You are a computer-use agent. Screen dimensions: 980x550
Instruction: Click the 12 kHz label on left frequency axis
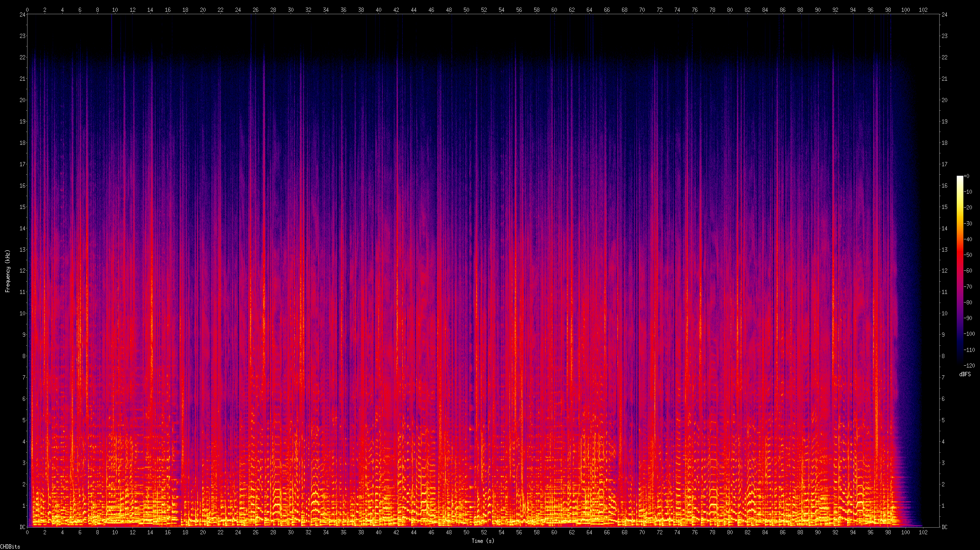tap(22, 271)
